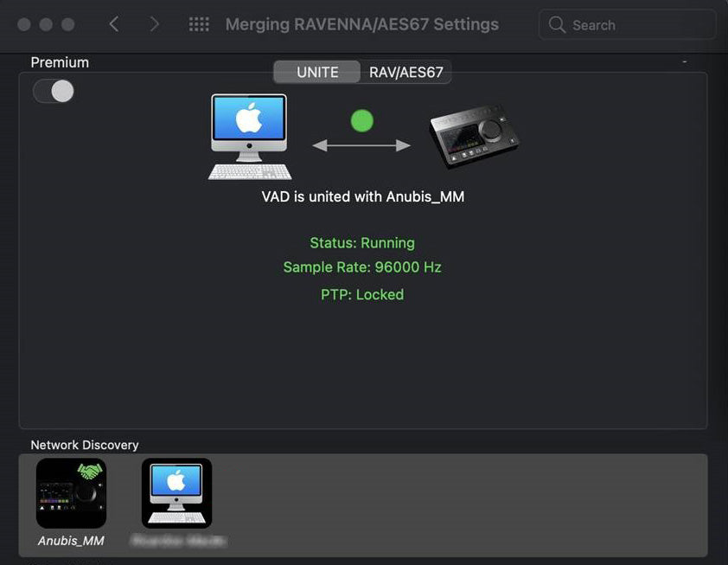728x565 pixels.
Task: Enable the Premium feature switch
Action: [x=54, y=91]
